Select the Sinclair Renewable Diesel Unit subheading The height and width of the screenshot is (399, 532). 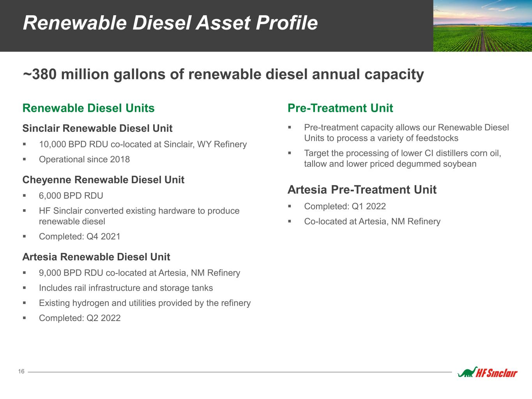(97, 128)
